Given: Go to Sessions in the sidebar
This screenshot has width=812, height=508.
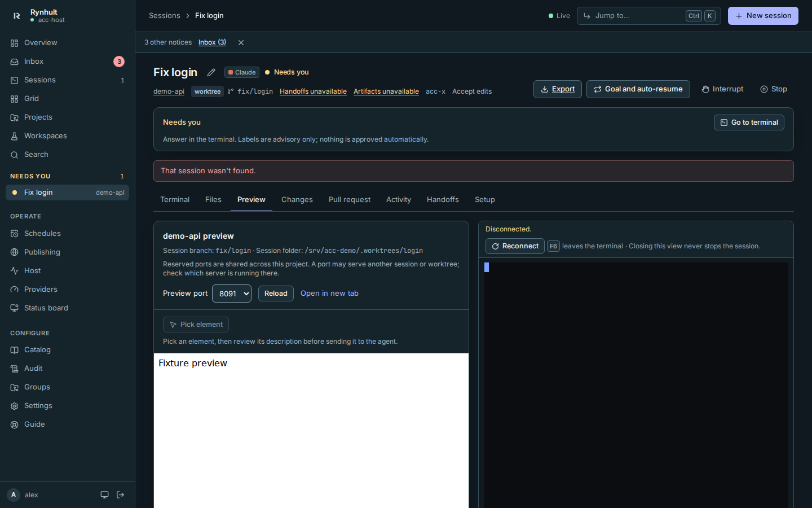Looking at the screenshot, I should 67,80.
